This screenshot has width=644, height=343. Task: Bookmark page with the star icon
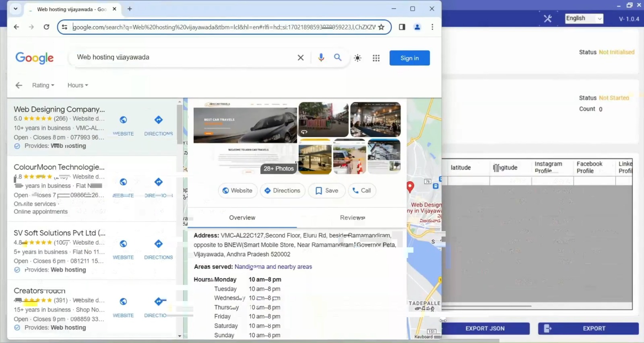381,27
